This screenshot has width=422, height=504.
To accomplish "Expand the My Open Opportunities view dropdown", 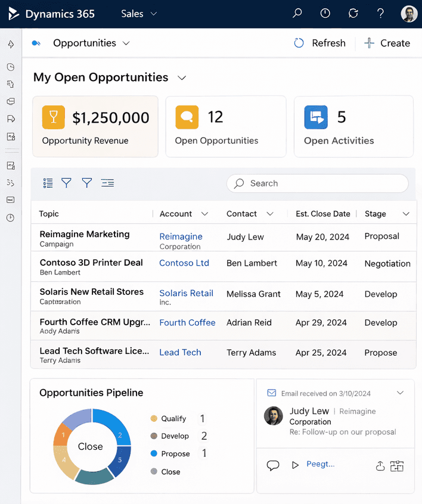I will coord(181,77).
